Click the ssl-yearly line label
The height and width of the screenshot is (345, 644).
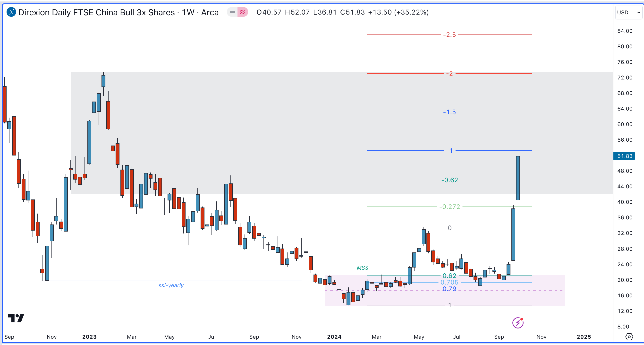(x=171, y=285)
